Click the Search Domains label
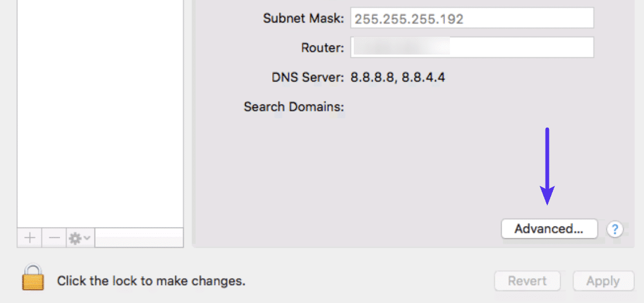This screenshot has width=644, height=303. (x=294, y=106)
